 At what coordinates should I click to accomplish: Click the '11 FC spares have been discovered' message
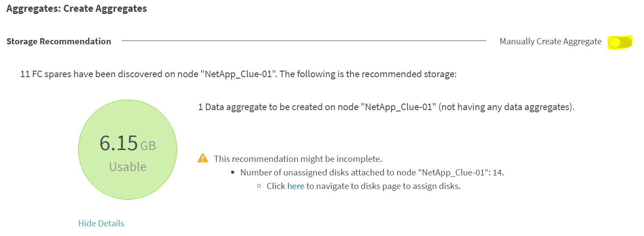point(239,74)
